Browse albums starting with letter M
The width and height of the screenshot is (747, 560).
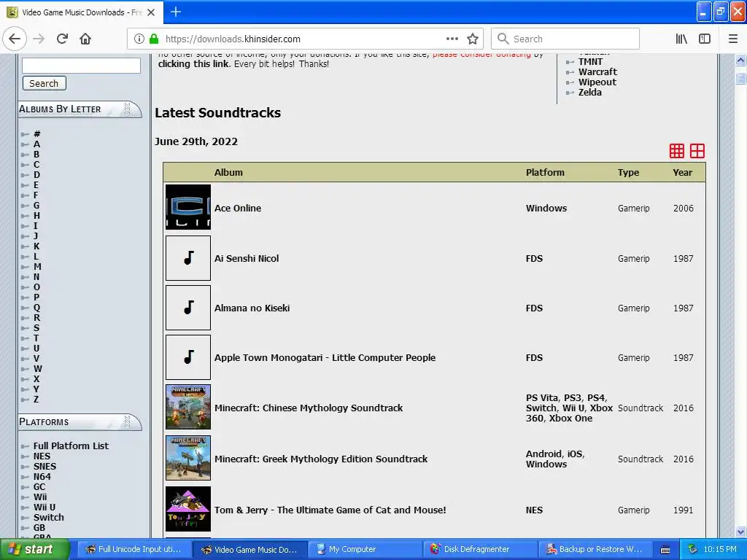click(37, 267)
